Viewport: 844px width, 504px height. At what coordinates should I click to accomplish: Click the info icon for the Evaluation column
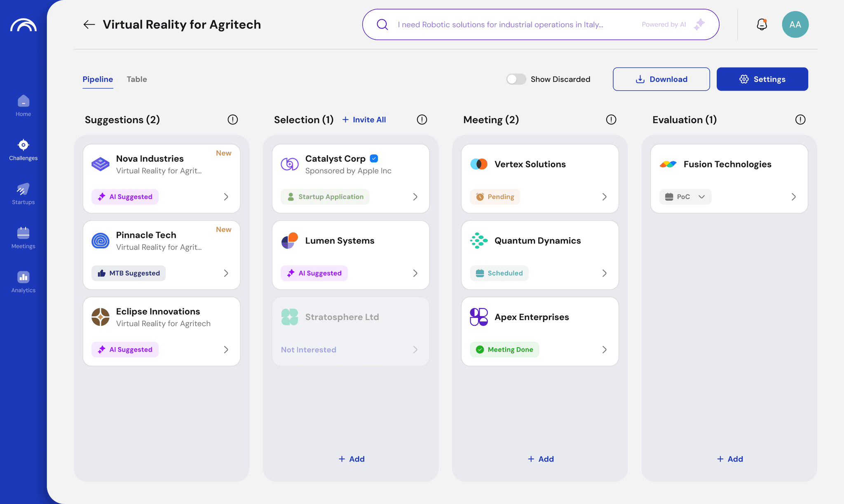coord(800,120)
